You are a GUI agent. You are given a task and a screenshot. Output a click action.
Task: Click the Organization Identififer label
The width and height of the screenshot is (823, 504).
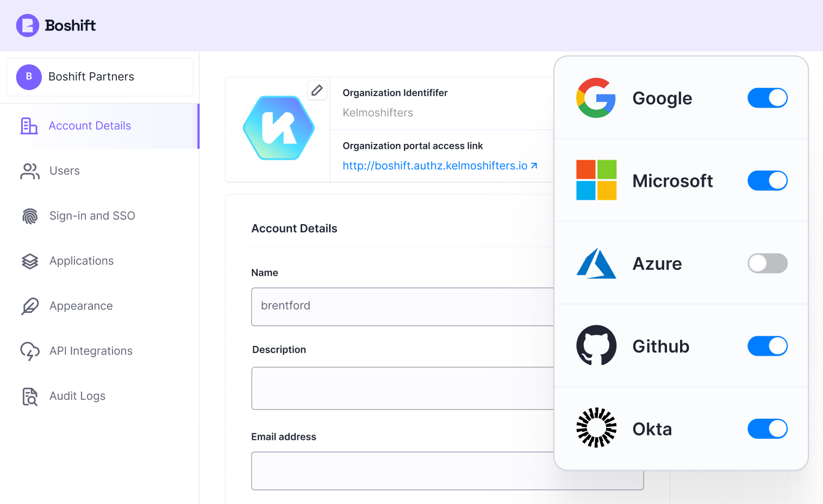(x=395, y=93)
